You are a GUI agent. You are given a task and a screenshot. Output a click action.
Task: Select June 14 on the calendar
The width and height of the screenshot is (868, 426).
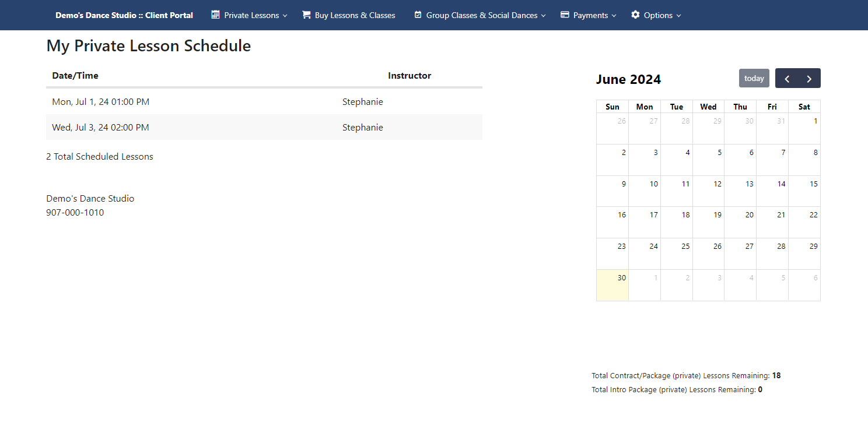pyautogui.click(x=772, y=191)
